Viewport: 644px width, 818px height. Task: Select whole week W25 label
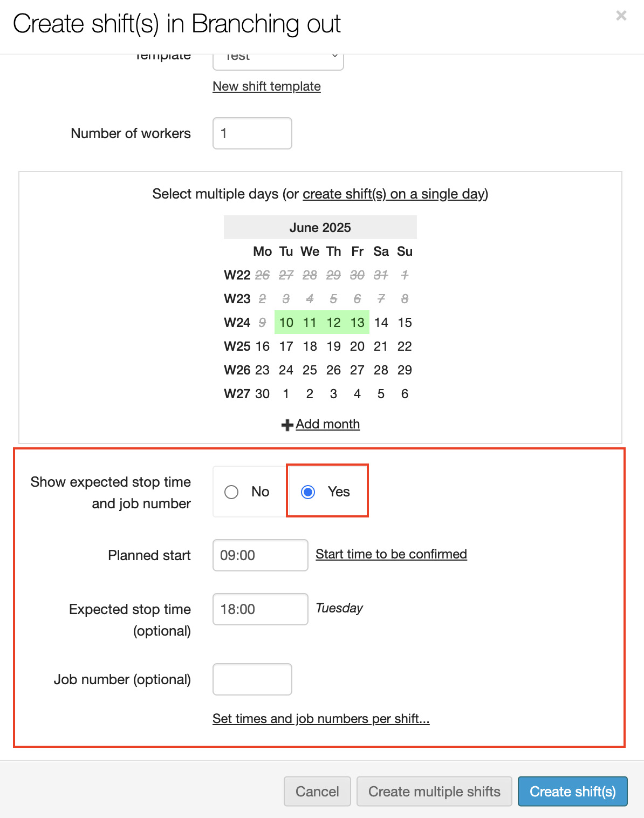coord(237,346)
